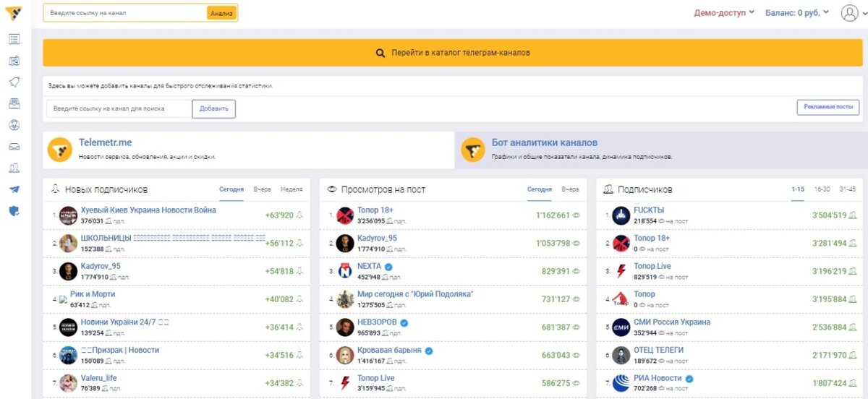Click the 829'391 views value for NEXTA
The height and width of the screenshot is (399, 868).
click(x=556, y=271)
